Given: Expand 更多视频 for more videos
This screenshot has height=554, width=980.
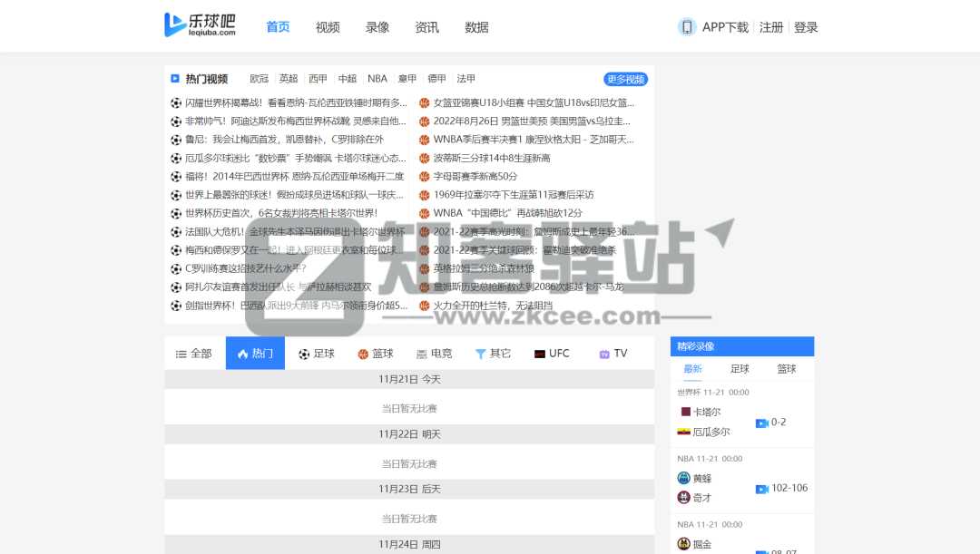Looking at the screenshot, I should point(624,80).
